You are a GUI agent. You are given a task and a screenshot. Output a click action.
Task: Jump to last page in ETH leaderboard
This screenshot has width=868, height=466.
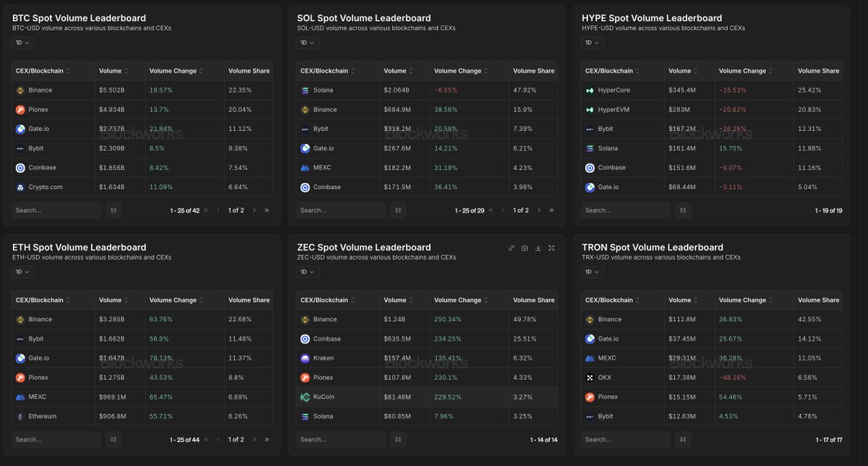(x=267, y=439)
